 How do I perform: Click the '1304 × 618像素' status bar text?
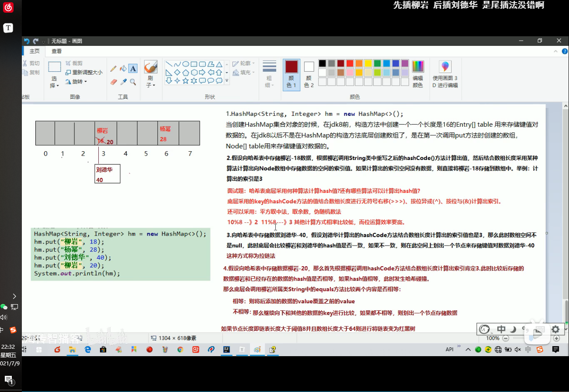click(177, 338)
